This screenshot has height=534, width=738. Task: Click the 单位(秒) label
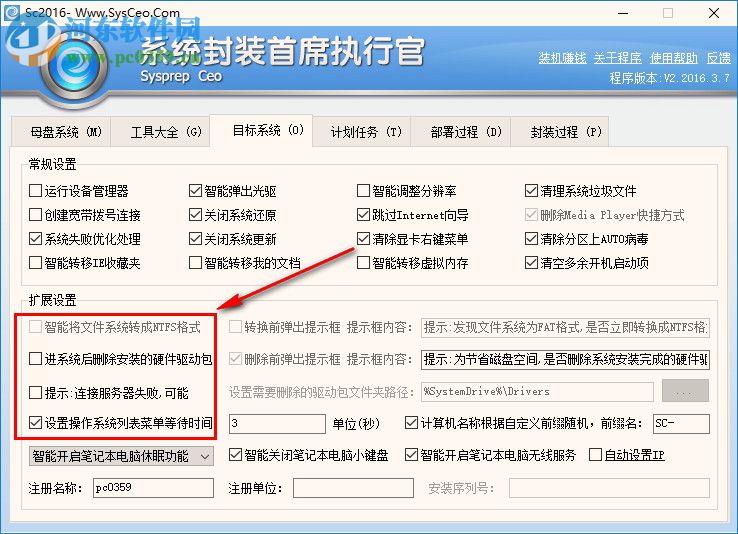pos(356,424)
